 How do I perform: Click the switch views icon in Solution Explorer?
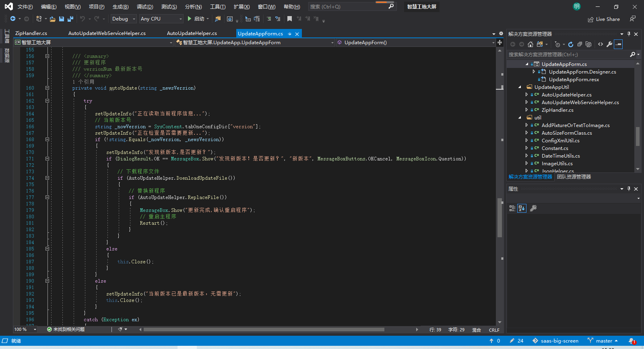540,44
